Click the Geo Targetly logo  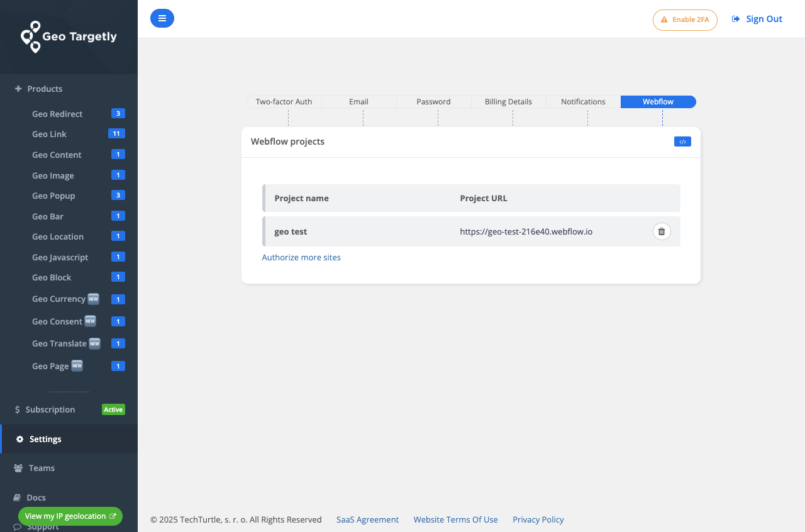pyautogui.click(x=68, y=36)
